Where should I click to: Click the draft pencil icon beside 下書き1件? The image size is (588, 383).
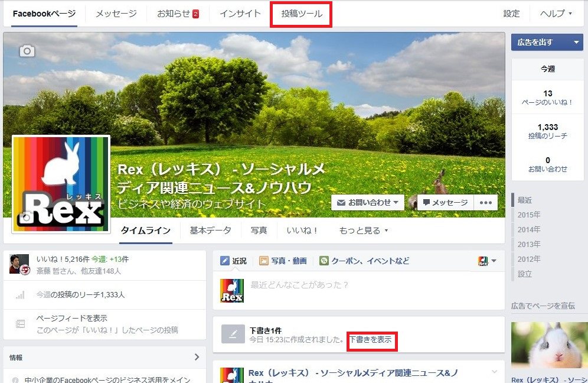point(233,334)
